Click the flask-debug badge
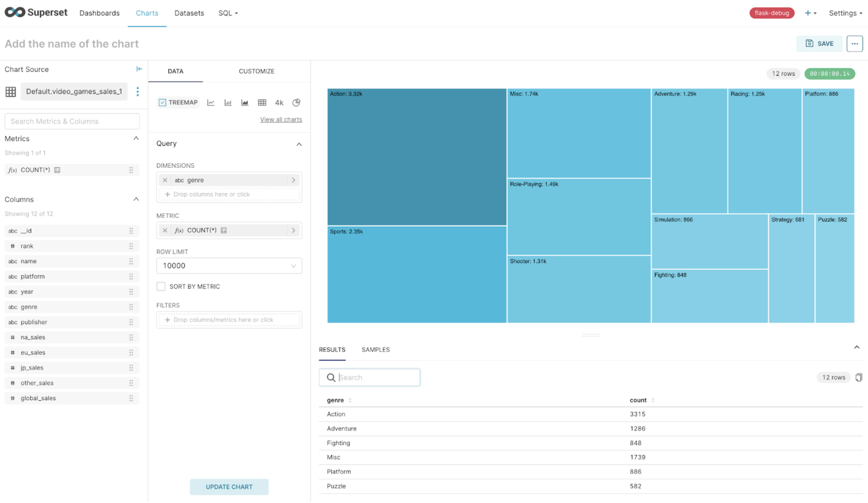Viewport: 868px width, 503px height. coord(772,13)
